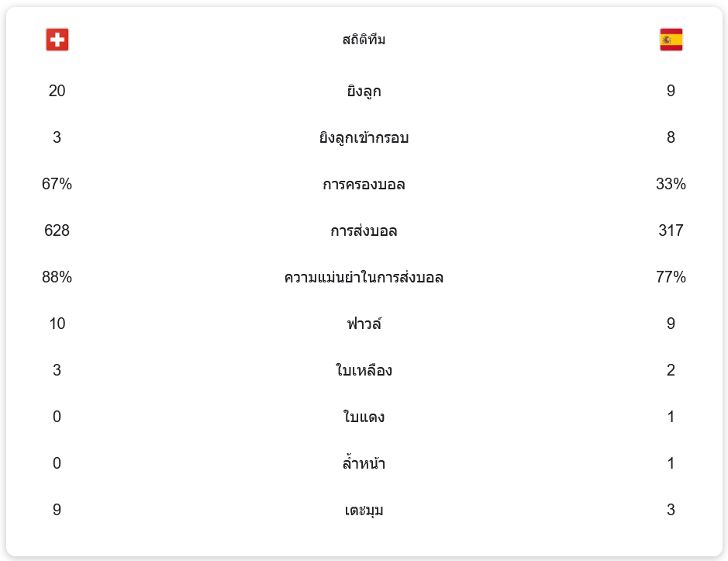
Task: Select the ความแม่นยำในการส่งบอล label
Action: point(364,278)
